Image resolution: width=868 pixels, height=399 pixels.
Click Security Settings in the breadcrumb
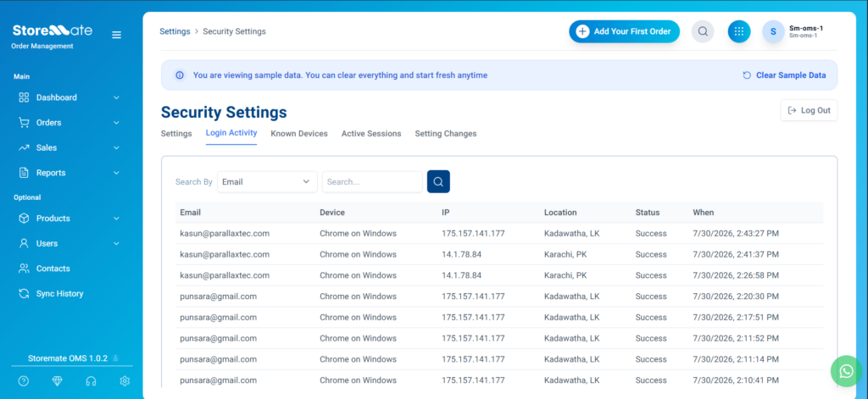tap(234, 31)
